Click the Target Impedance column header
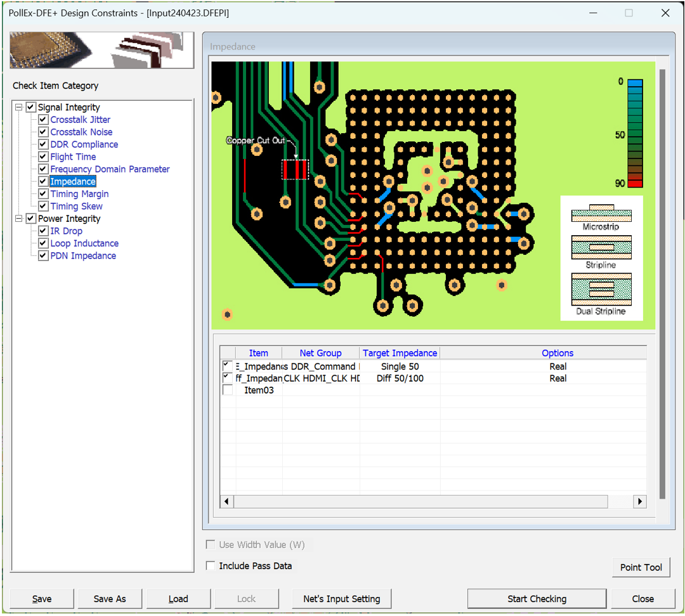Image resolution: width=685 pixels, height=616 pixels. [400, 353]
